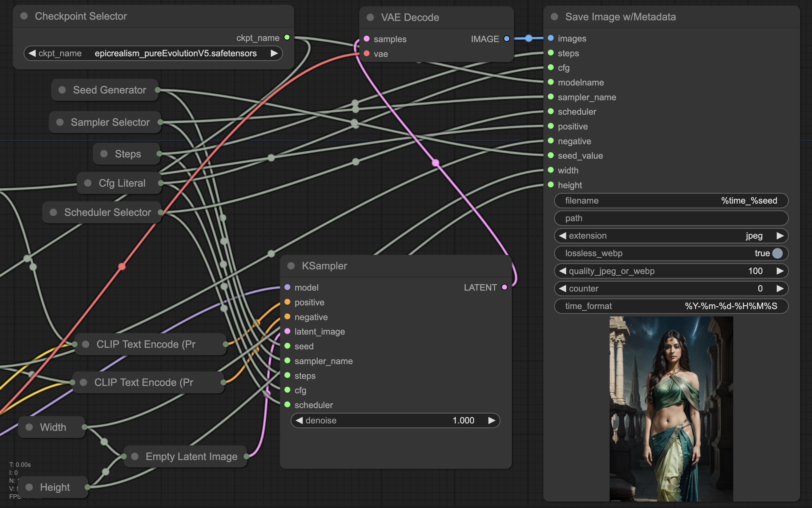This screenshot has height=508, width=812.
Task: Decrease quality_jpeg_or_webp with the left arrow
Action: (562, 271)
